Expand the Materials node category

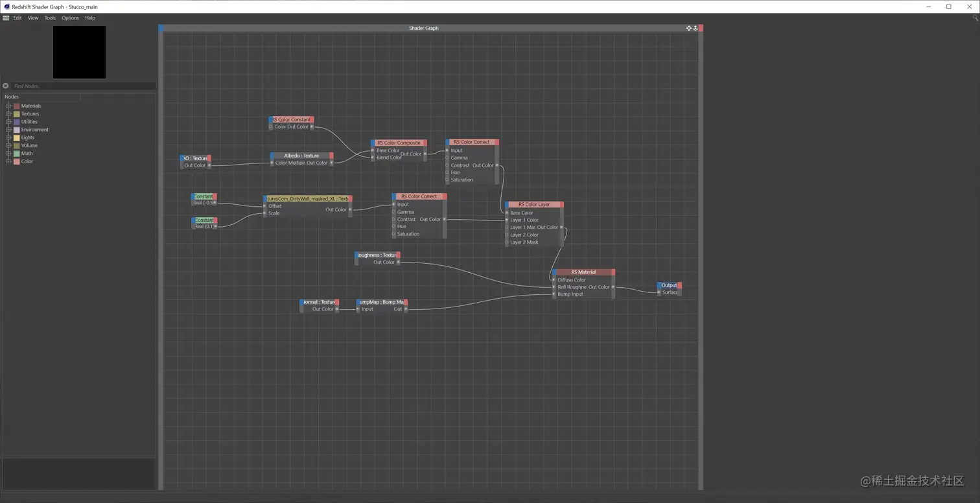[x=8, y=106]
